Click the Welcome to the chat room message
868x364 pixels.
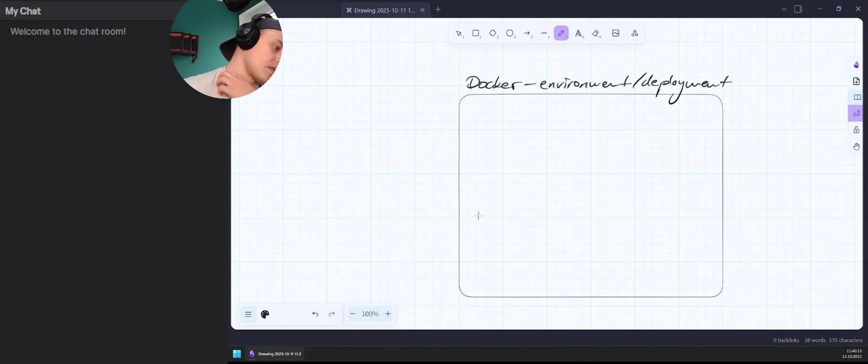pos(68,31)
